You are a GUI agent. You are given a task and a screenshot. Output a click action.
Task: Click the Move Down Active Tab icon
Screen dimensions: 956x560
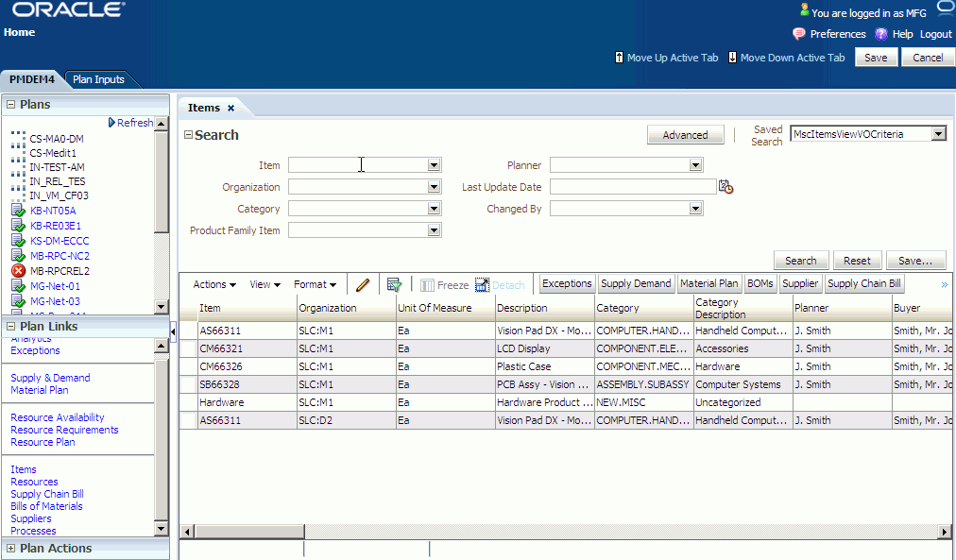click(732, 58)
